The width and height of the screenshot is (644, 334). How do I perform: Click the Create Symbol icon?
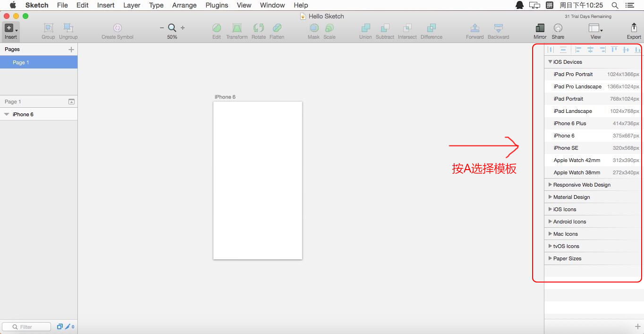[118, 28]
